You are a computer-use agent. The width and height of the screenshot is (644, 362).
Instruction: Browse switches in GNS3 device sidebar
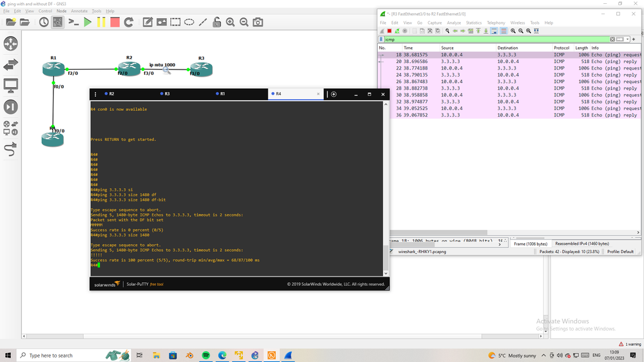click(11, 64)
